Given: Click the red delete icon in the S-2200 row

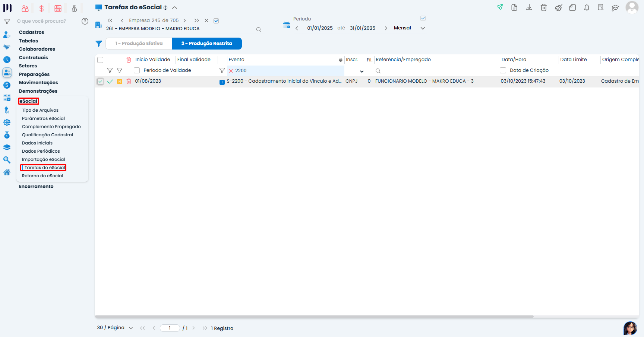Looking at the screenshot, I should pos(129,81).
